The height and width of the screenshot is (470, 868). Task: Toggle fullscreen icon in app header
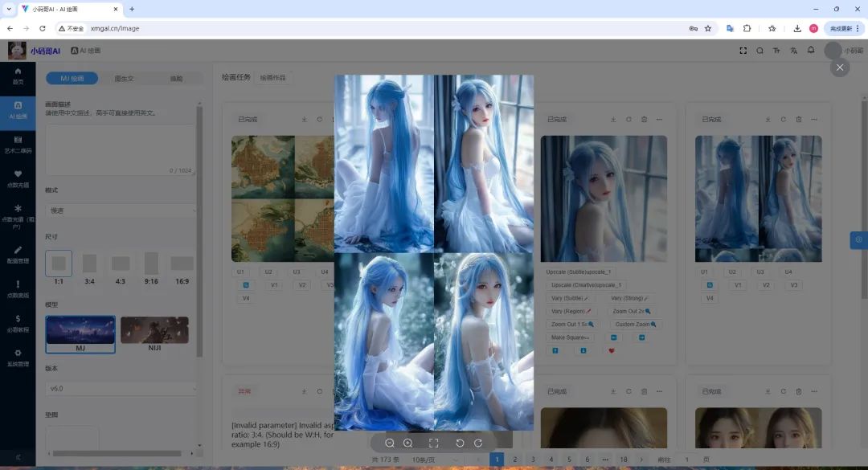(x=743, y=51)
